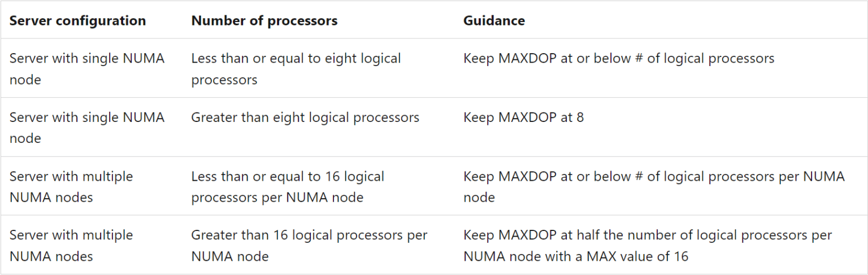The width and height of the screenshot is (868, 275).
Task: Click the first row's single NUMA node cell
Action: tap(87, 69)
